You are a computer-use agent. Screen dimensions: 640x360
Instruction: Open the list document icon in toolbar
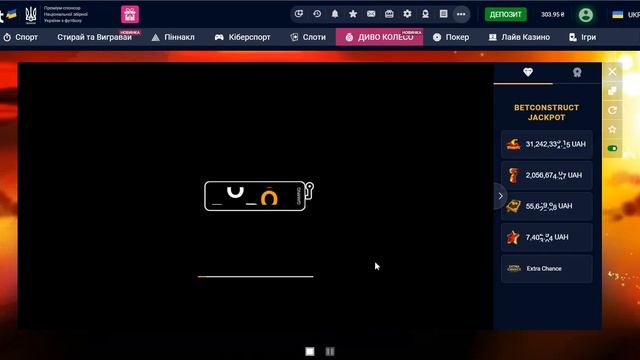[443, 14]
